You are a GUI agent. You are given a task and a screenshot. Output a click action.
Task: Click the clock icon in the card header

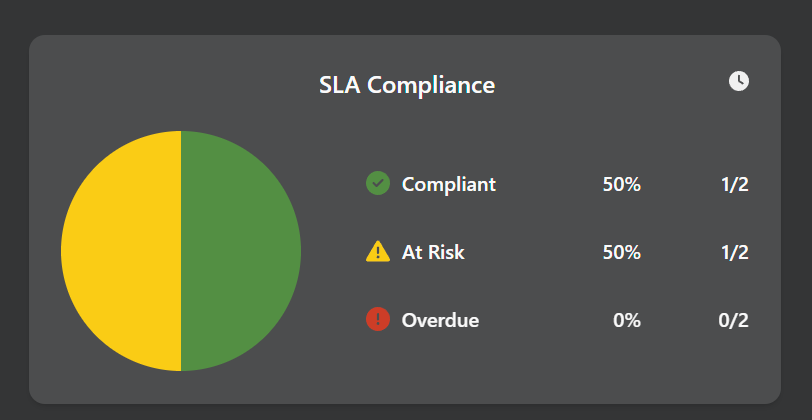(738, 81)
